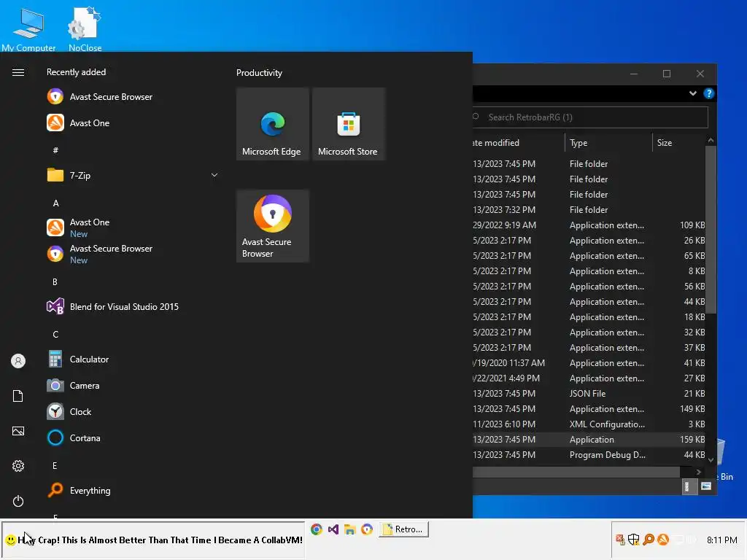Select the XML Configuration file row
747x560 pixels.
[589, 424]
